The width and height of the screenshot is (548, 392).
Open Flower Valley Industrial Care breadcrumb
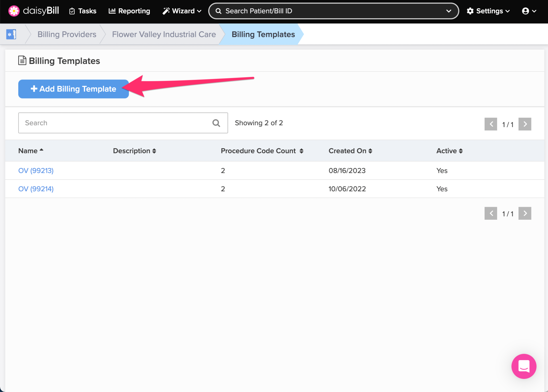pos(164,34)
